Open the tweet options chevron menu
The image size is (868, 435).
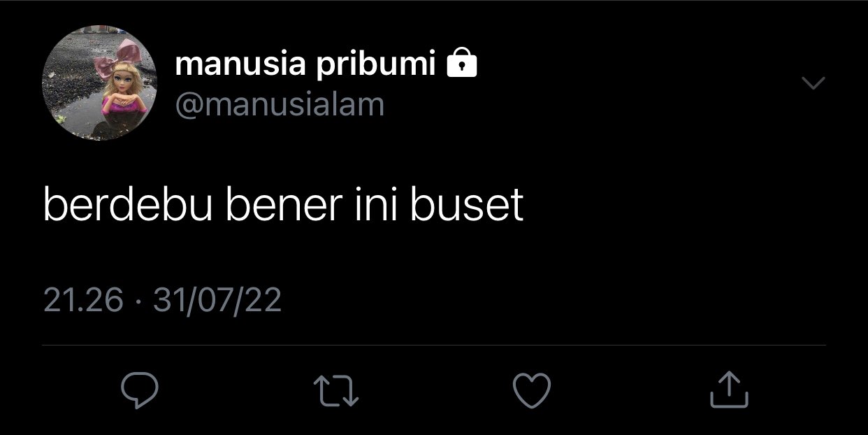tap(813, 83)
